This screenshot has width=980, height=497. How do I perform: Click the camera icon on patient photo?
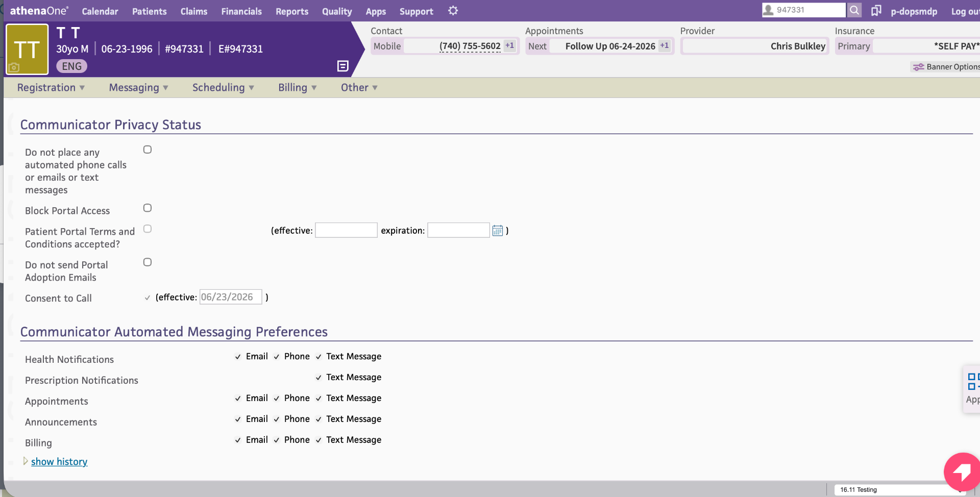pos(14,67)
